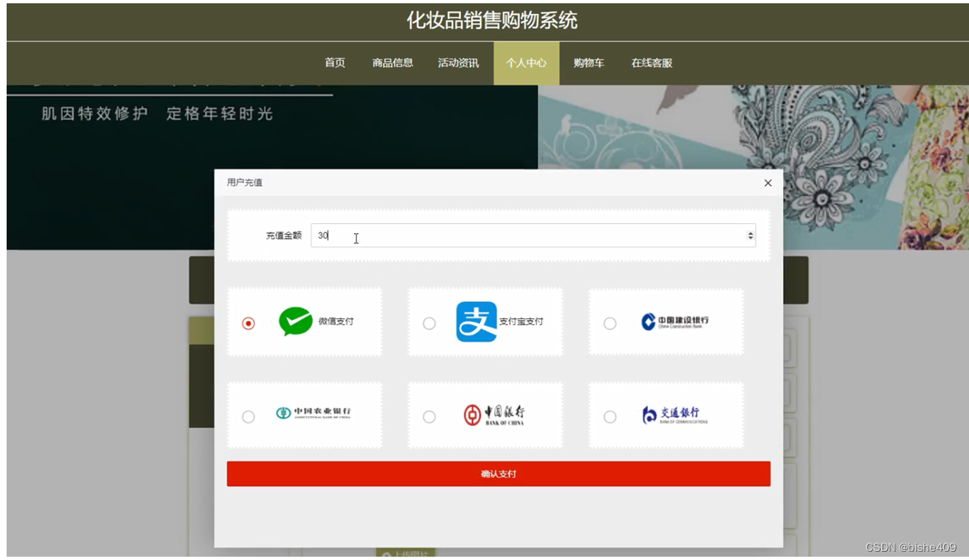
Task: Click the 支付宝支付 label text
Action: point(521,322)
